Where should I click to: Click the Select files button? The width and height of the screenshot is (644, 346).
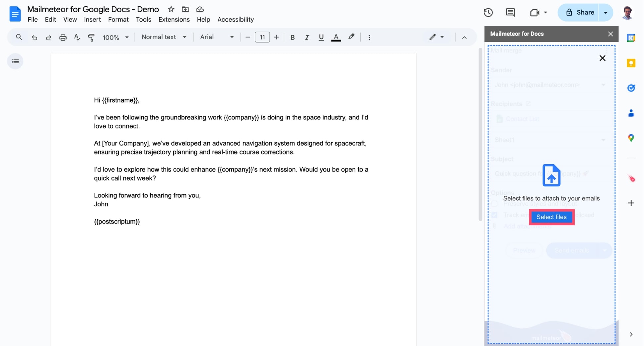[x=551, y=217]
